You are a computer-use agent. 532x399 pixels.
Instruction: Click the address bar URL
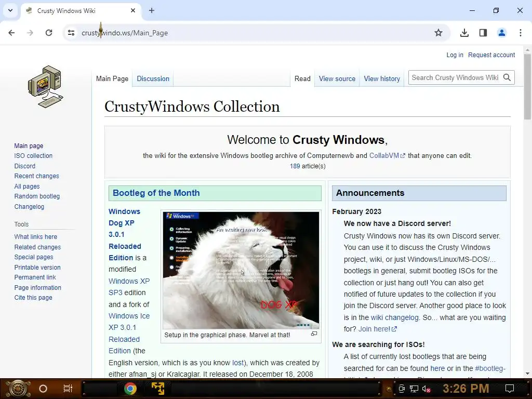click(x=125, y=33)
